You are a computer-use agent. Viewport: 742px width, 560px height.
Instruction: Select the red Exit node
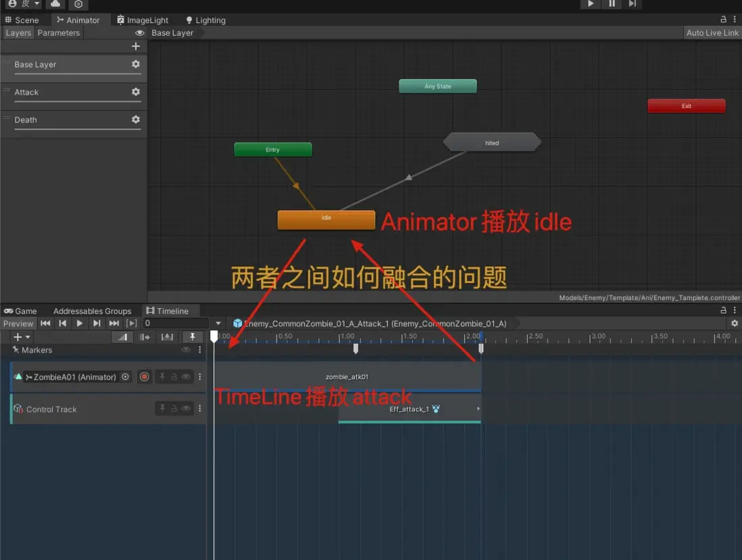(686, 106)
